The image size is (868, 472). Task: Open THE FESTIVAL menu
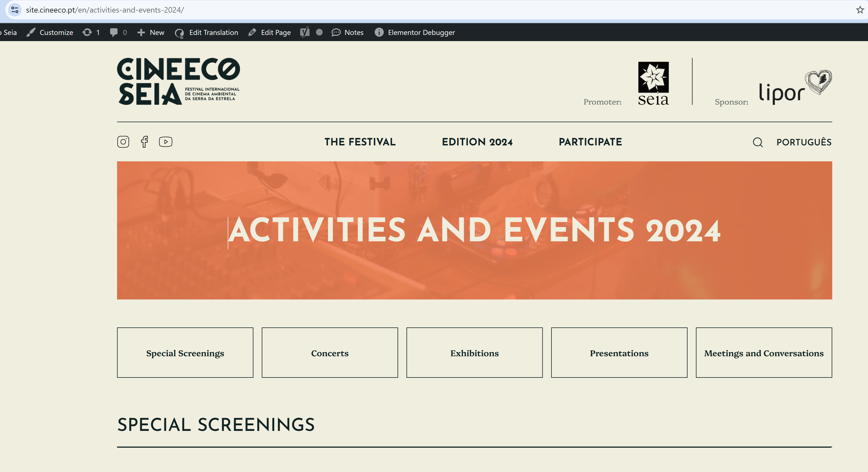tap(360, 142)
